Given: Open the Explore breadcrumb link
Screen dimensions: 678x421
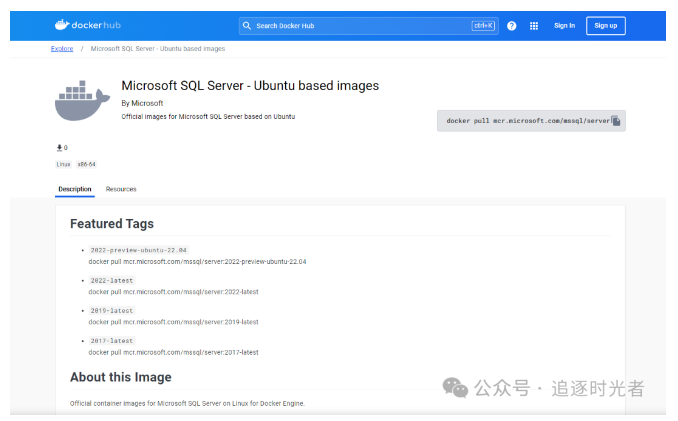Looking at the screenshot, I should (62, 48).
